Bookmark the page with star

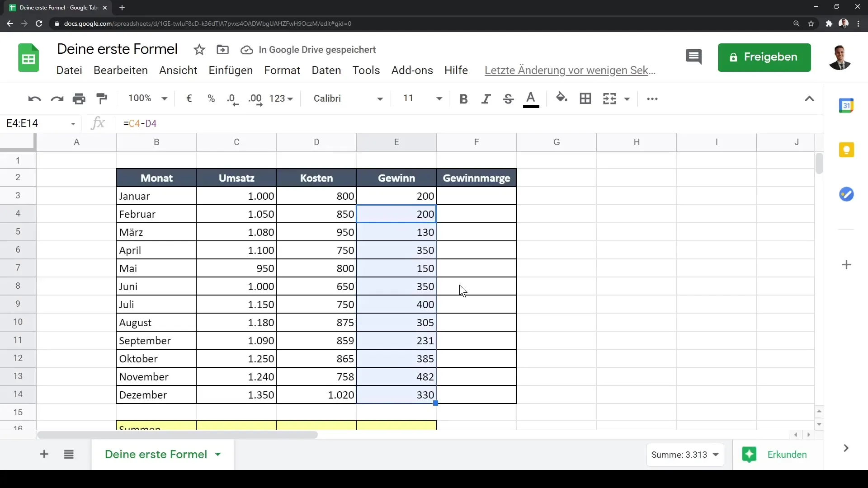click(811, 23)
